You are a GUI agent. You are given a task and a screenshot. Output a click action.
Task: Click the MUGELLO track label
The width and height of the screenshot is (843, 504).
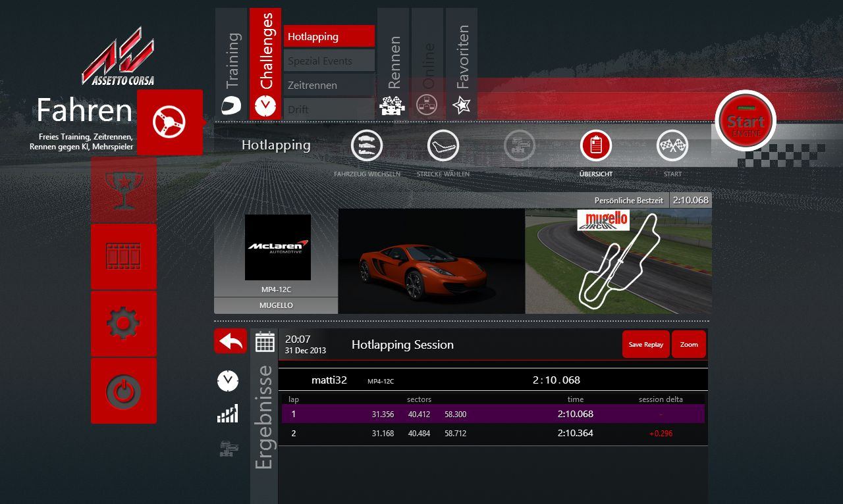276,305
